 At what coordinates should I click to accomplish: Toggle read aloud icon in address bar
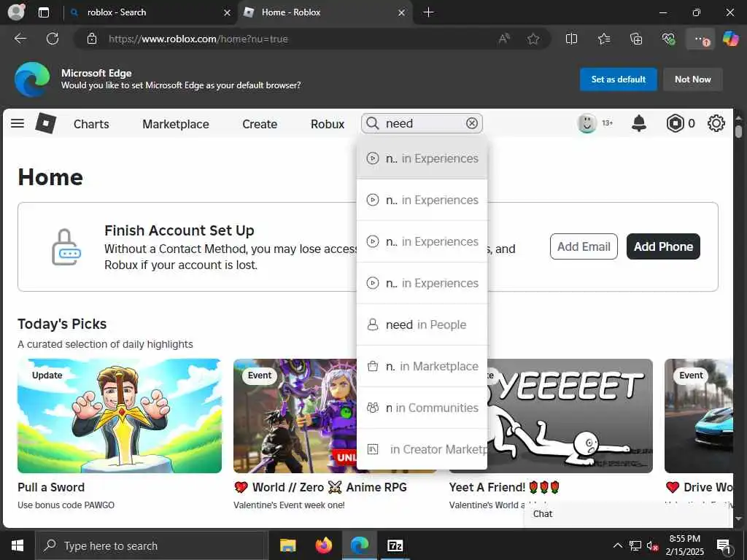504,39
